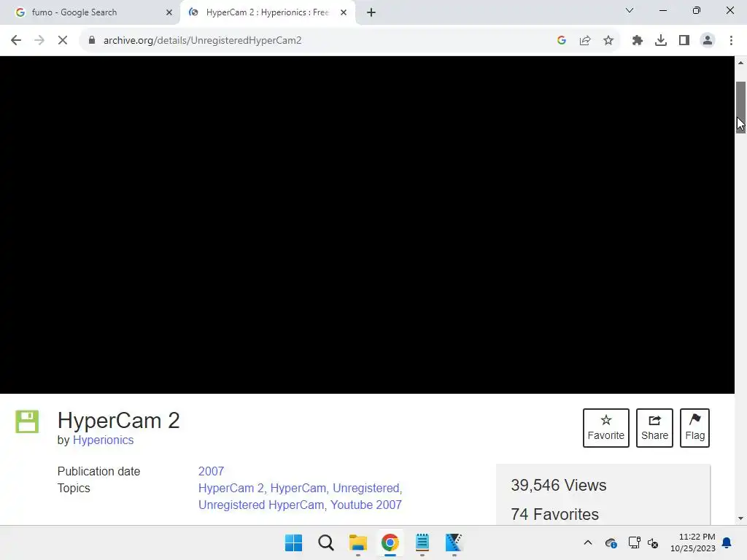Click the scrollbar down arrow
This screenshot has height=560, width=747.
(741, 518)
